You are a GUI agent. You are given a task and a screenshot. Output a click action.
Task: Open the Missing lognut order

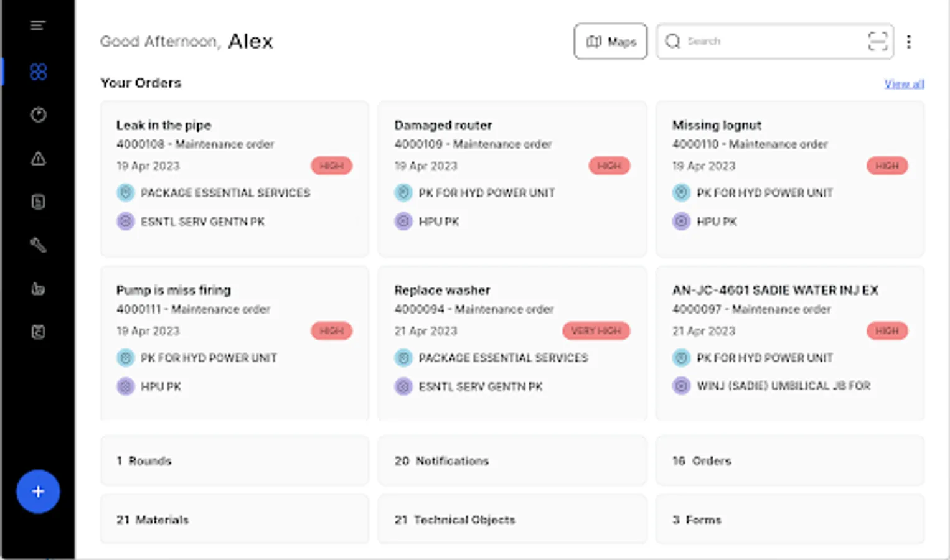[789, 178]
